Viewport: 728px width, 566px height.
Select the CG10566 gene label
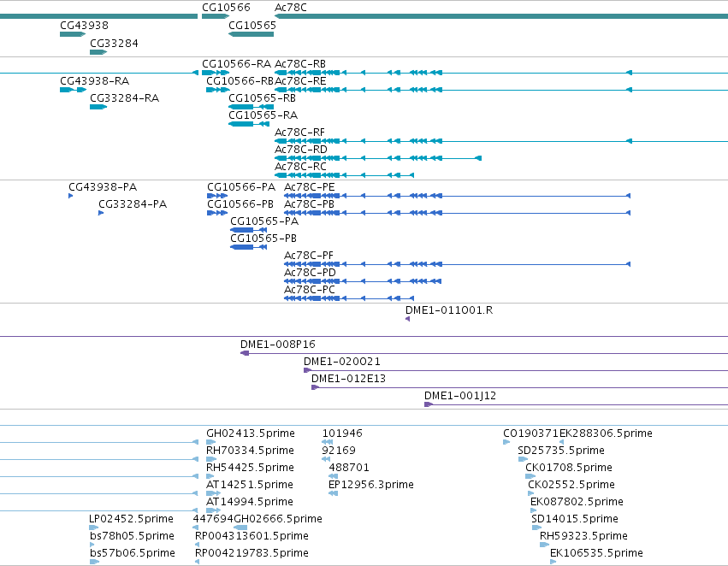[226, 8]
